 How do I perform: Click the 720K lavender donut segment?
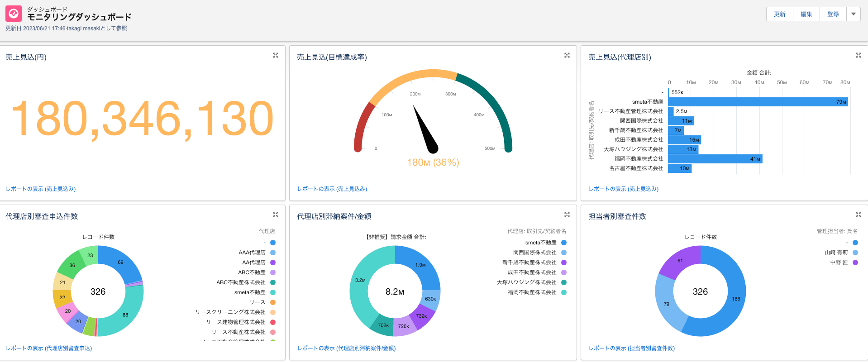click(404, 326)
